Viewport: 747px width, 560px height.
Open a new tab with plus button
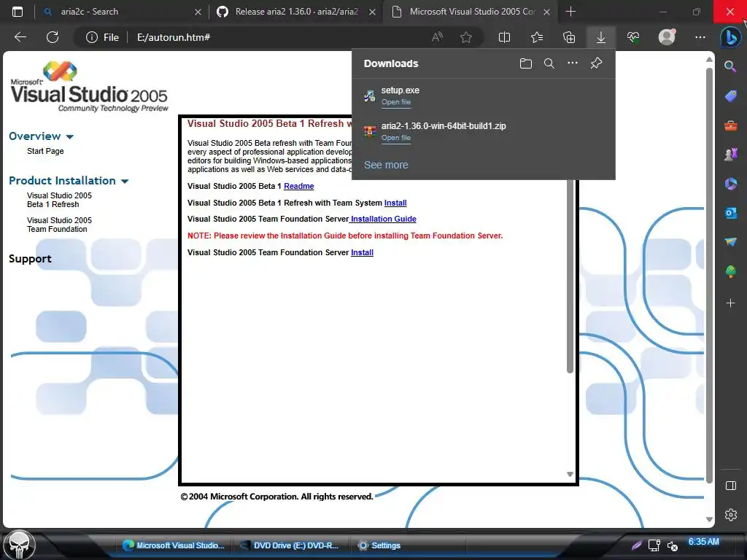pos(570,12)
